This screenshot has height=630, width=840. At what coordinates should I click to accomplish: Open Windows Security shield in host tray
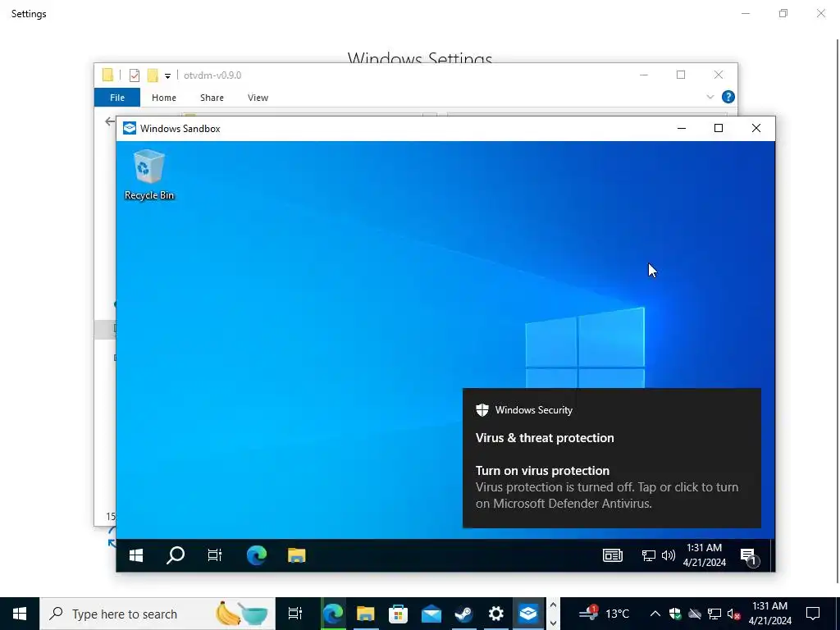coord(675,614)
